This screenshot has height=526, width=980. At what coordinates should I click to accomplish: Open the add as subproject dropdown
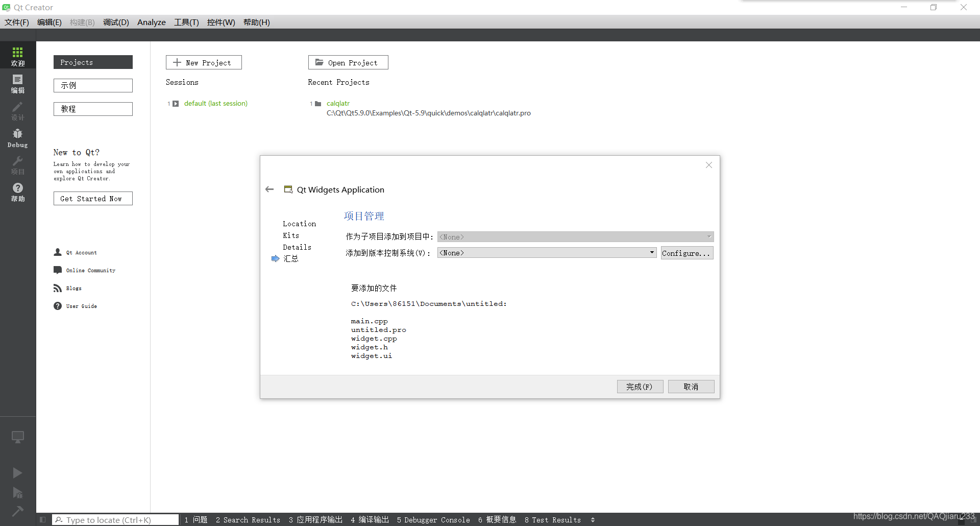pyautogui.click(x=575, y=237)
